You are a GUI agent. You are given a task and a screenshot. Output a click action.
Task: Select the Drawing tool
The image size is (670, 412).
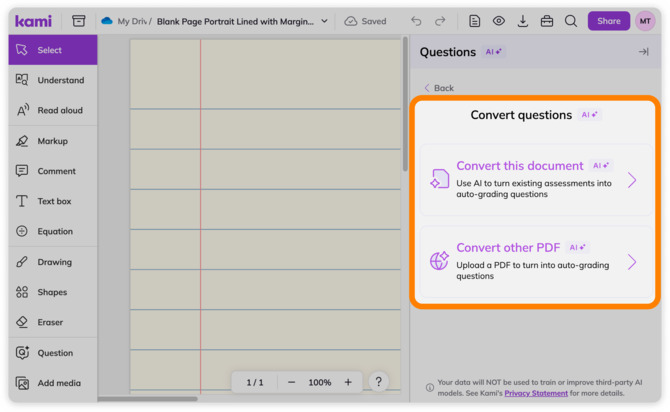(53, 262)
